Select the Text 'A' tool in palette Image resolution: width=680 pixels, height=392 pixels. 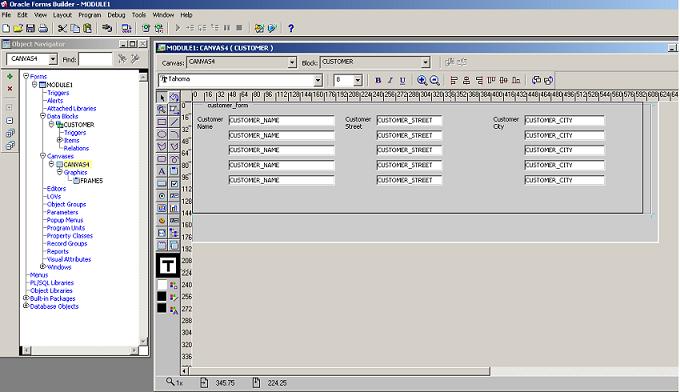coord(162,171)
